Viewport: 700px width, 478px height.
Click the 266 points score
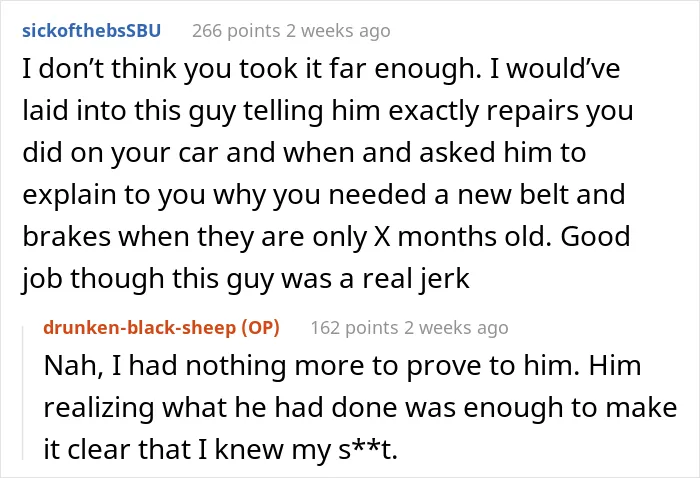tap(236, 31)
